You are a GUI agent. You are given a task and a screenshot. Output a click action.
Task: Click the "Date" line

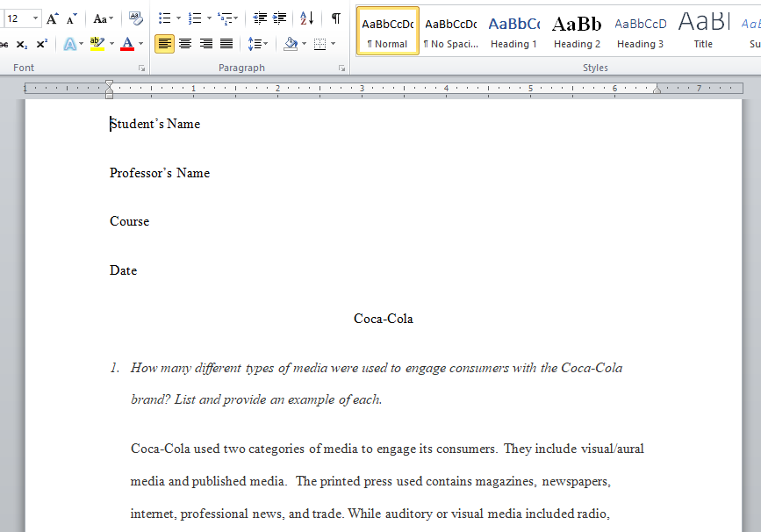click(123, 270)
